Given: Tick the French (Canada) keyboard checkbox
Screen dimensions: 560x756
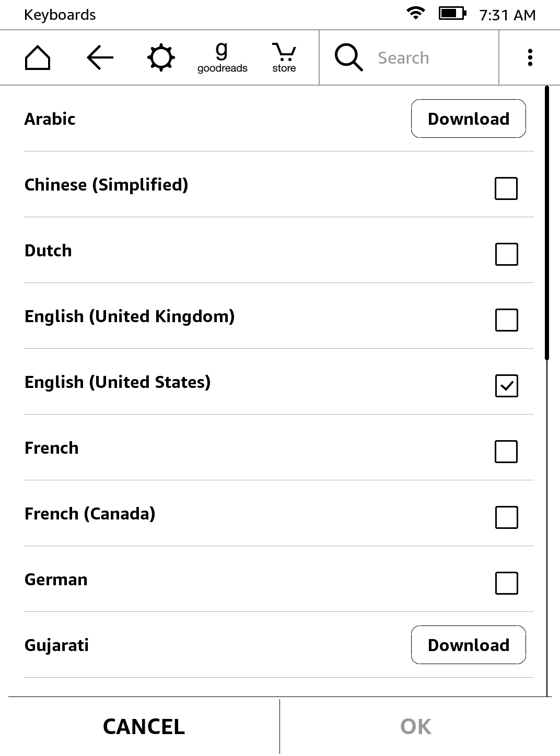Looking at the screenshot, I should pyautogui.click(x=506, y=517).
